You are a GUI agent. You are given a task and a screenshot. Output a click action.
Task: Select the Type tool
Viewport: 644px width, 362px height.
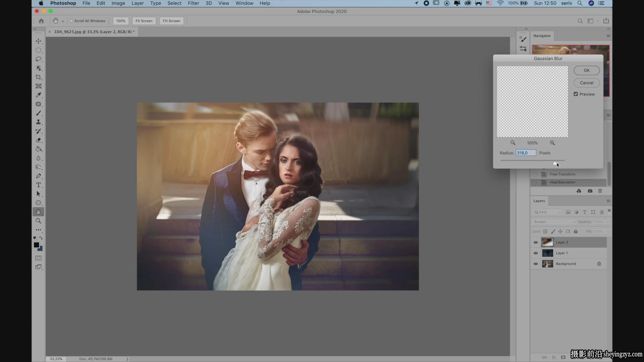(x=39, y=185)
